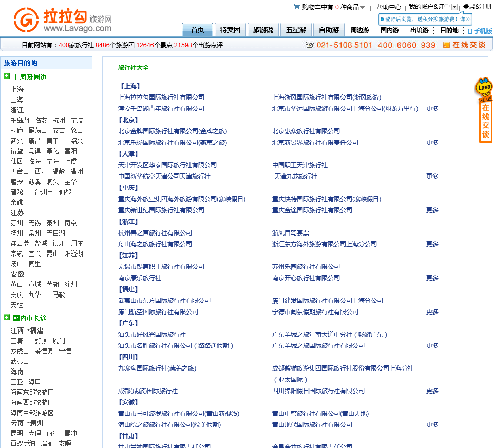Select 景德镇 in the sidebar
The height and width of the screenshot is (448, 493).
coord(44,351)
